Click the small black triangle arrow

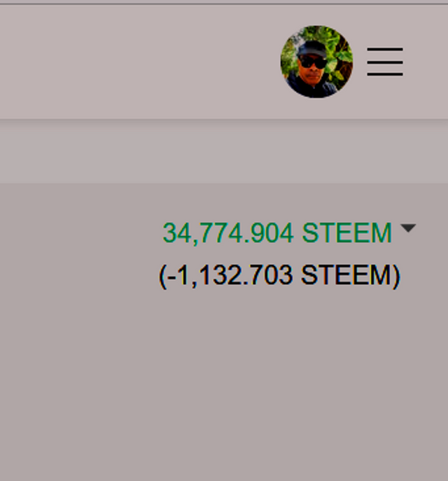[408, 228]
